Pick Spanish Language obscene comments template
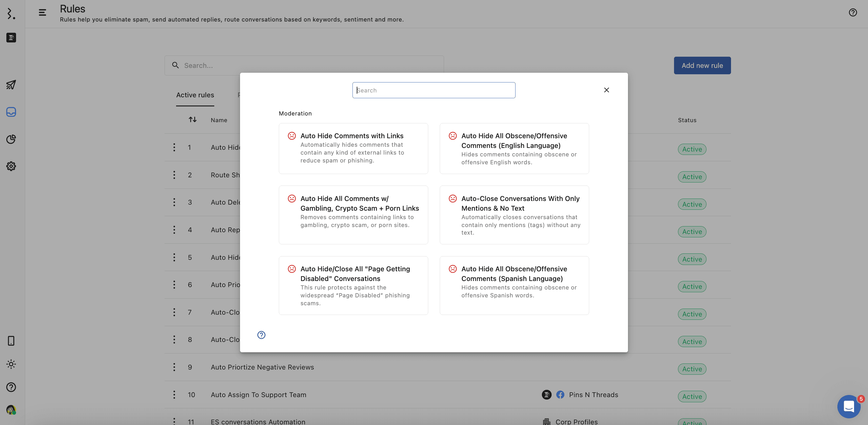This screenshot has width=868, height=425. pos(514,285)
